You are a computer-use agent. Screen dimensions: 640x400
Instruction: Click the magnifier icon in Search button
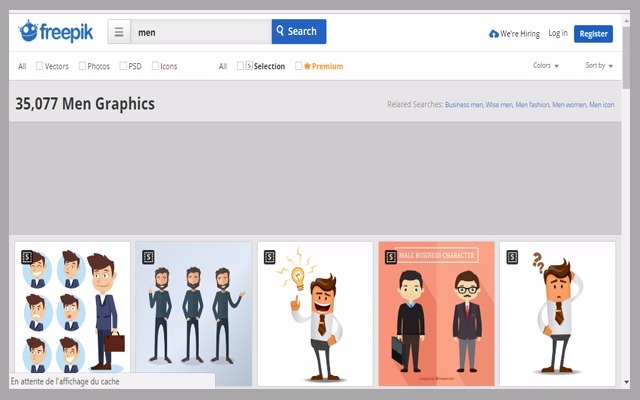(x=280, y=31)
